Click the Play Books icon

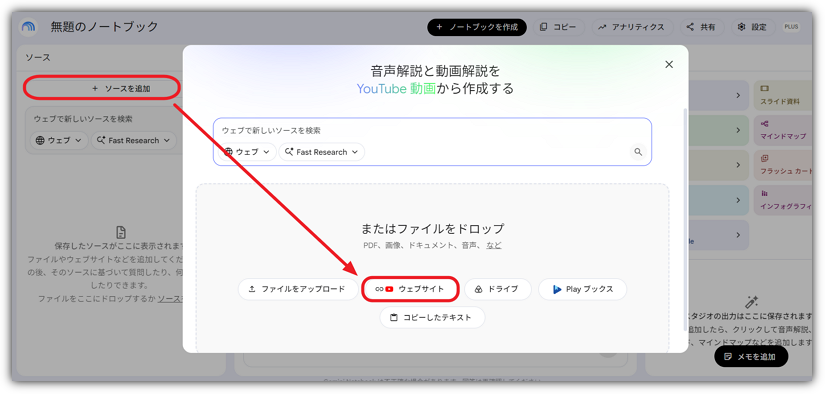(x=557, y=289)
